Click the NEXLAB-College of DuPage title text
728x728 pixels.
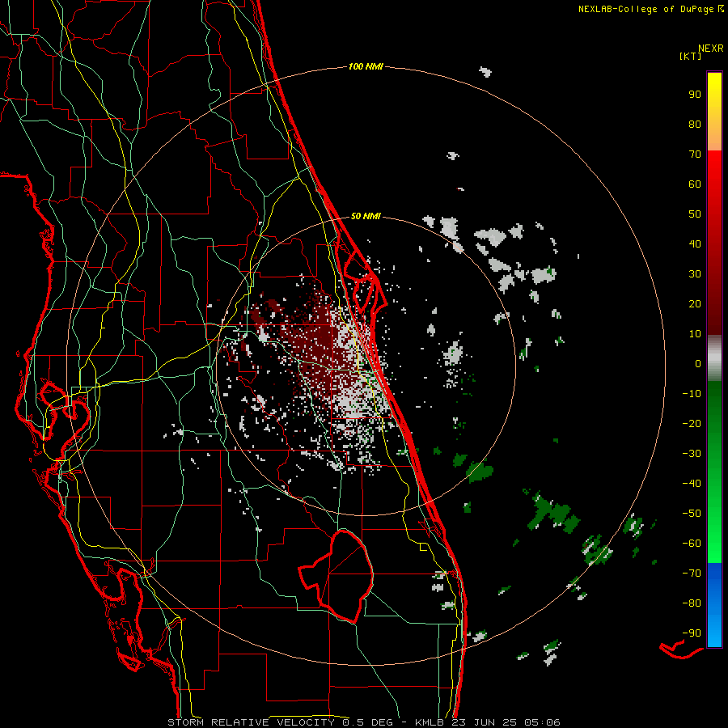(645, 9)
